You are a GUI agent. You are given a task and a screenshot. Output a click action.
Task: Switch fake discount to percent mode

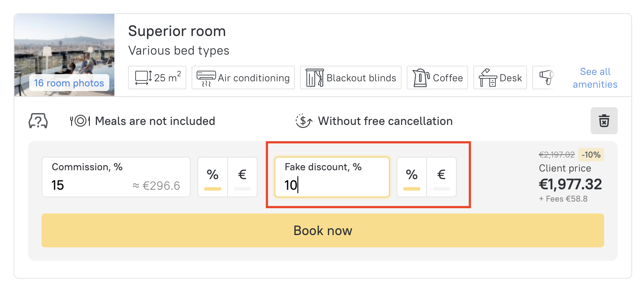click(x=412, y=177)
